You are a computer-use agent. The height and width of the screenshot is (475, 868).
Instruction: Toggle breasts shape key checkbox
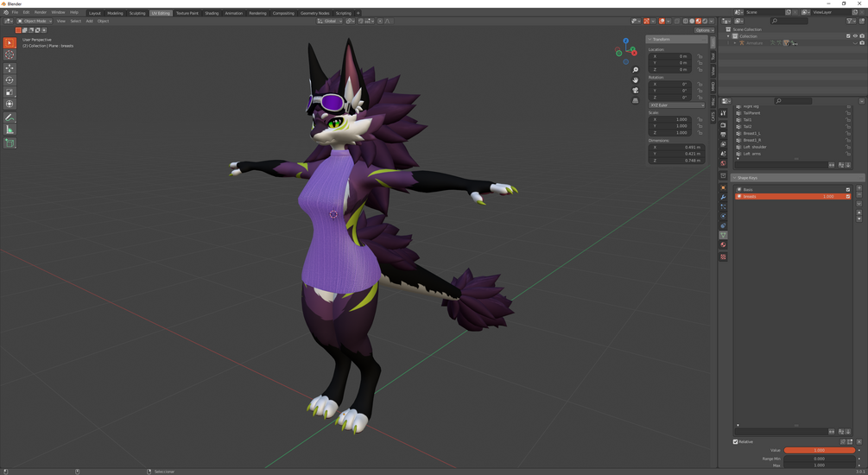coord(847,197)
